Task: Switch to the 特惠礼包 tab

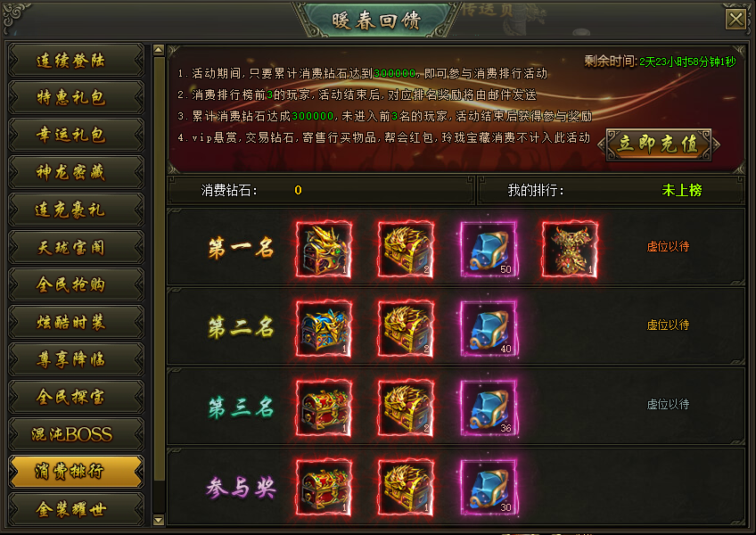Action: pyautogui.click(x=76, y=97)
